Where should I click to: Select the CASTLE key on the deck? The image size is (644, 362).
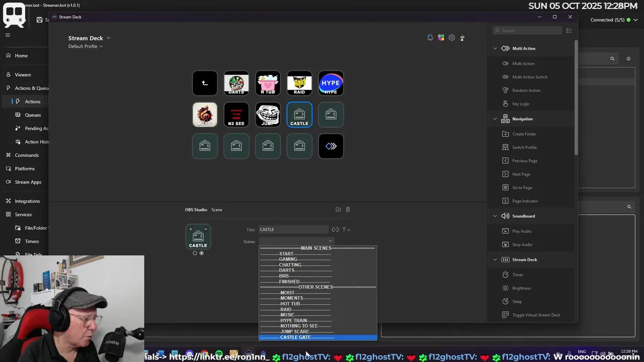[x=299, y=115]
